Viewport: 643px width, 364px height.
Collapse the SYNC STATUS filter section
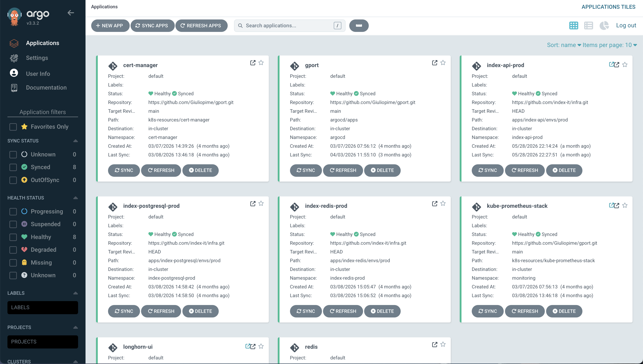tap(75, 141)
